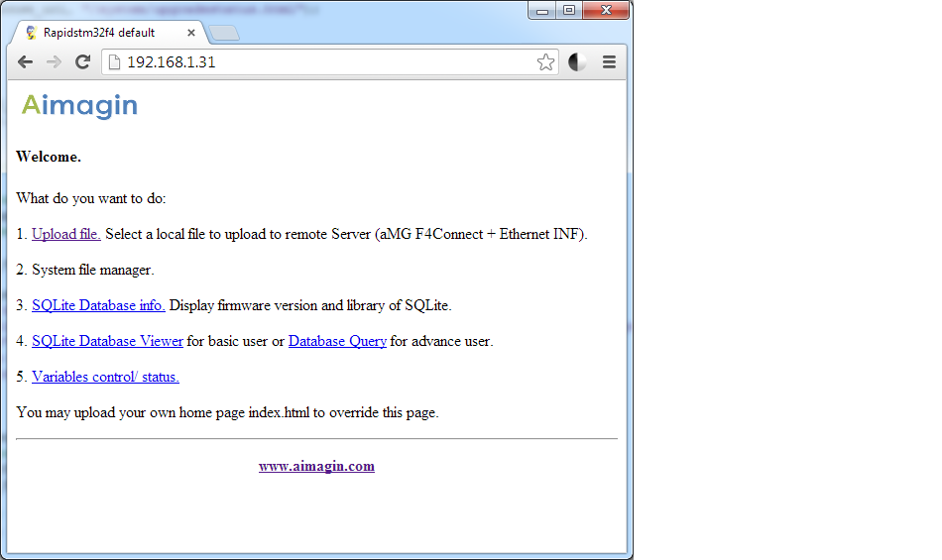Bookmark this page with the star icon
This screenshot has height=560, width=942.
pyautogui.click(x=545, y=61)
